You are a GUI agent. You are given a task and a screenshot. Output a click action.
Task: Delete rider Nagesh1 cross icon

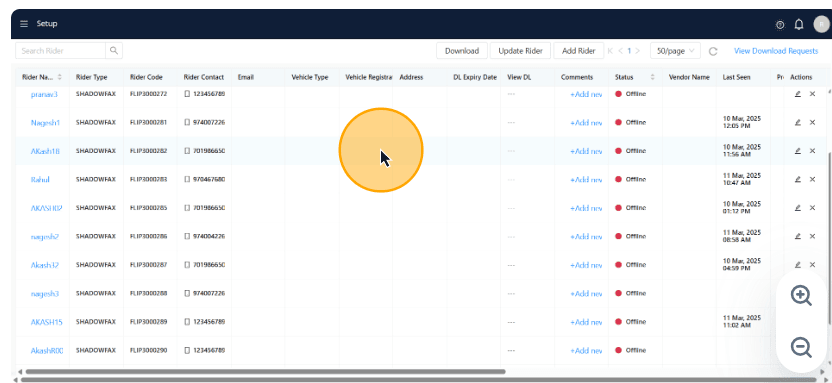812,122
